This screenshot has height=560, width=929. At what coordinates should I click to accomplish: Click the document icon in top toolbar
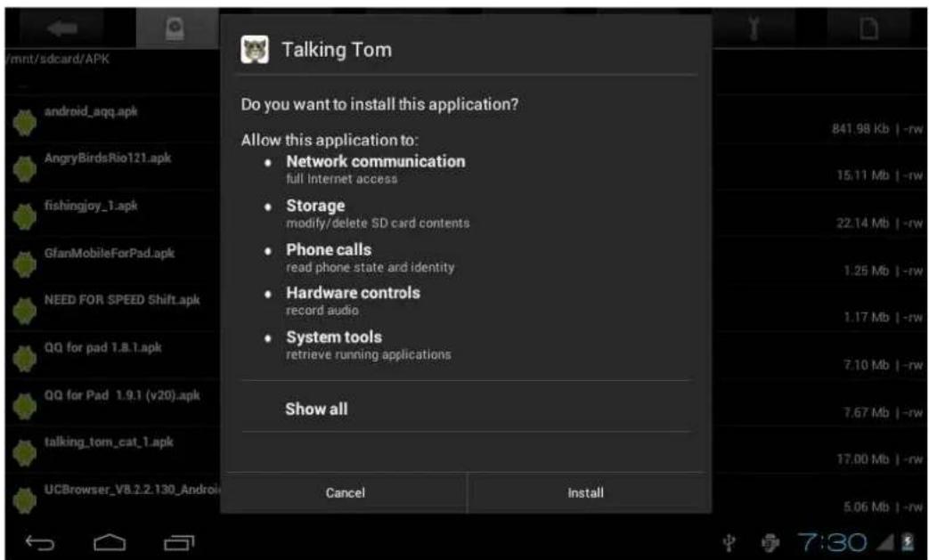868,28
